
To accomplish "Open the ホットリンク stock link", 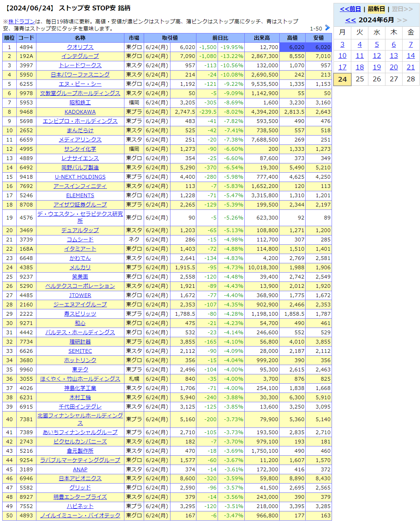I will point(80,360).
